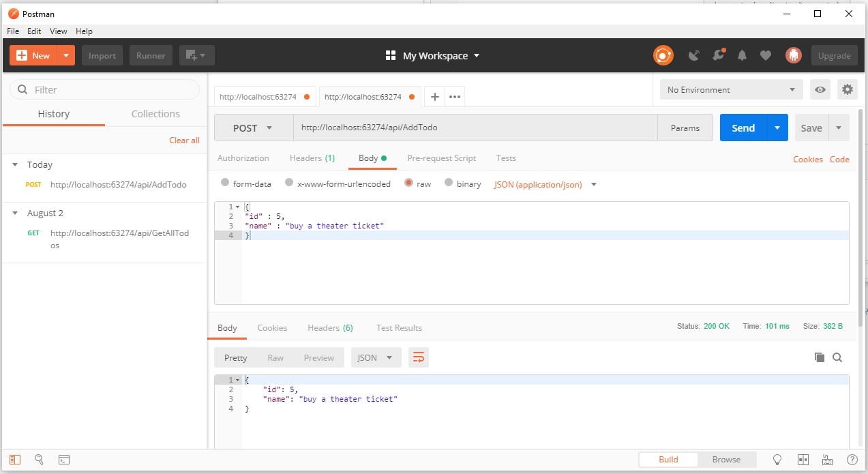The width and height of the screenshot is (868, 474).
Task: Click the sync status icon in header
Action: click(x=663, y=56)
